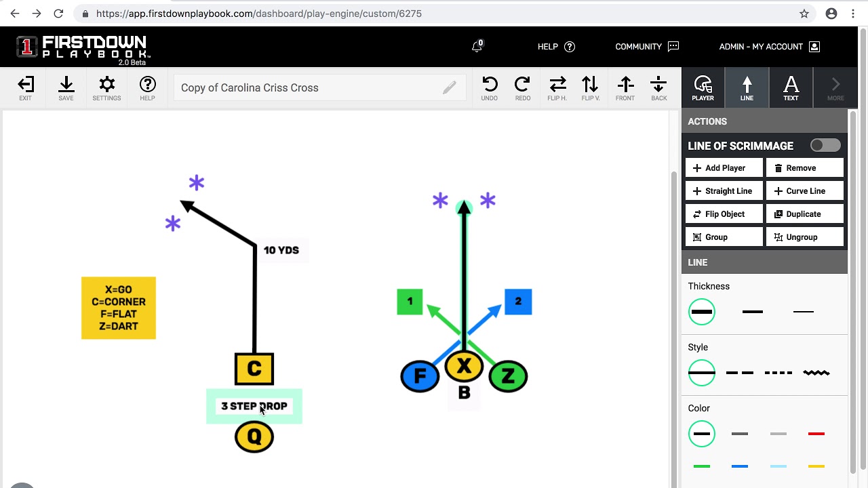The width and height of the screenshot is (868, 488).
Task: Select the yellow X player circle
Action: 464,367
